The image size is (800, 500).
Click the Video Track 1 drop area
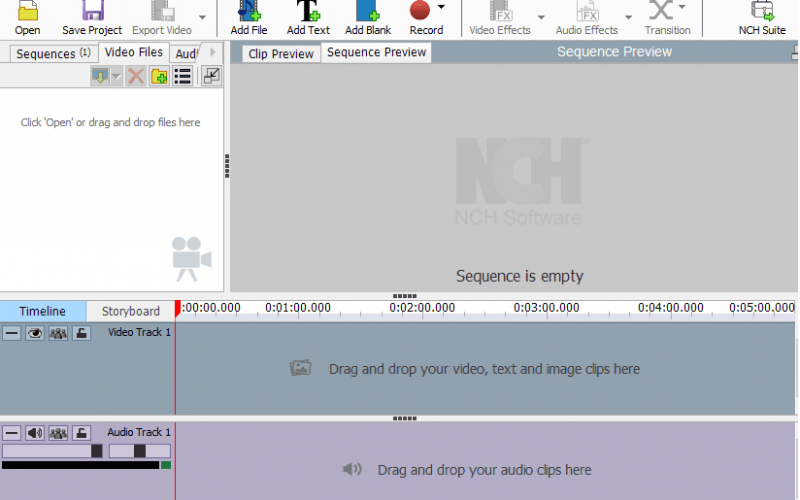pyautogui.click(x=485, y=368)
